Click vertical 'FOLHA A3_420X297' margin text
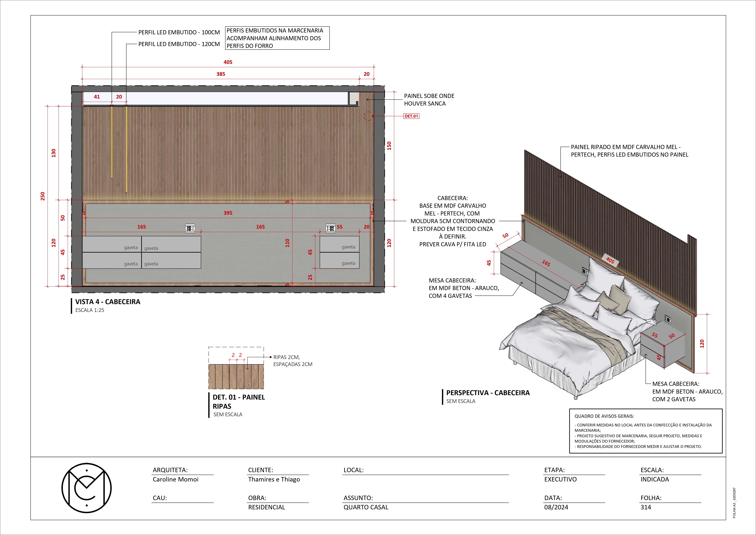The image size is (756, 535). tap(734, 503)
